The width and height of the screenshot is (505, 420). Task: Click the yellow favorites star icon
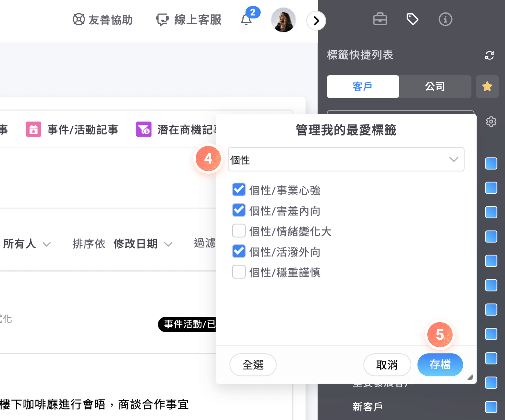coord(487,86)
